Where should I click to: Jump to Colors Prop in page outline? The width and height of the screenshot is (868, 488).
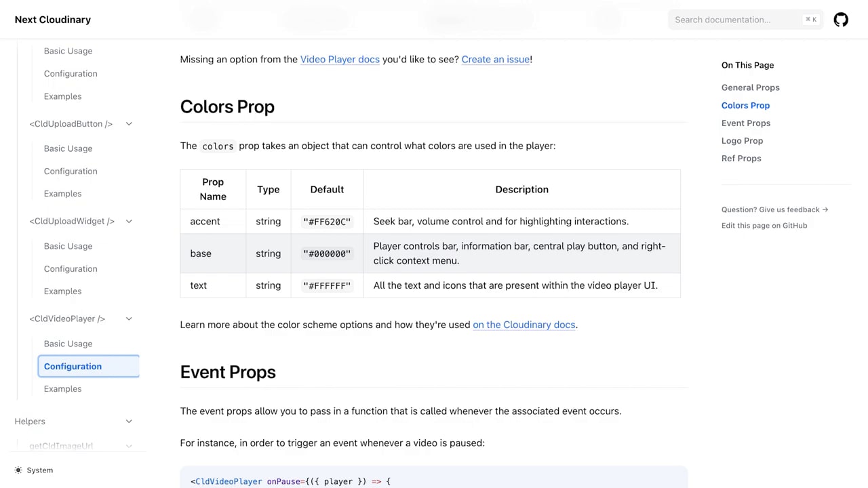pyautogui.click(x=745, y=105)
